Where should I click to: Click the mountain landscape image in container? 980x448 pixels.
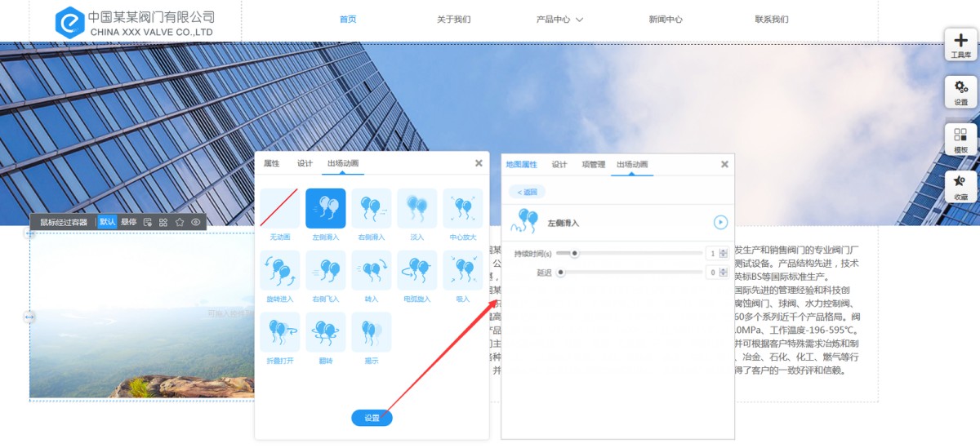[142, 317]
